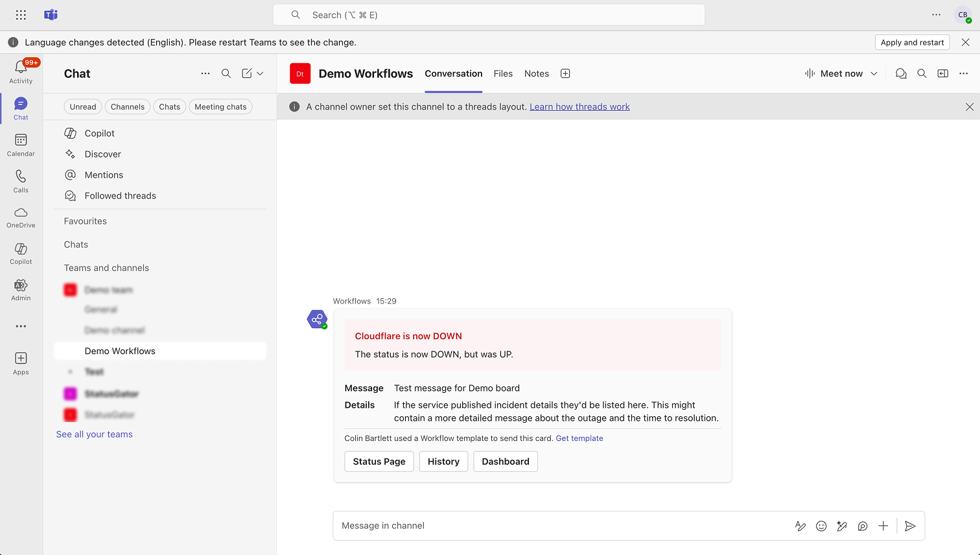Viewport: 980px width, 555px height.
Task: Open the Admin app icon
Action: click(21, 290)
